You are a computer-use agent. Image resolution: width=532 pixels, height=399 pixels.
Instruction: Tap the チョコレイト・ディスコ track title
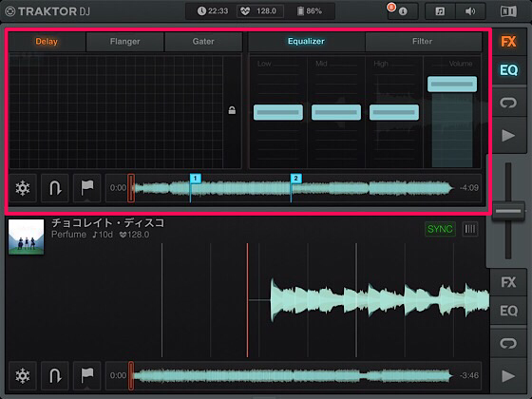coord(108,223)
